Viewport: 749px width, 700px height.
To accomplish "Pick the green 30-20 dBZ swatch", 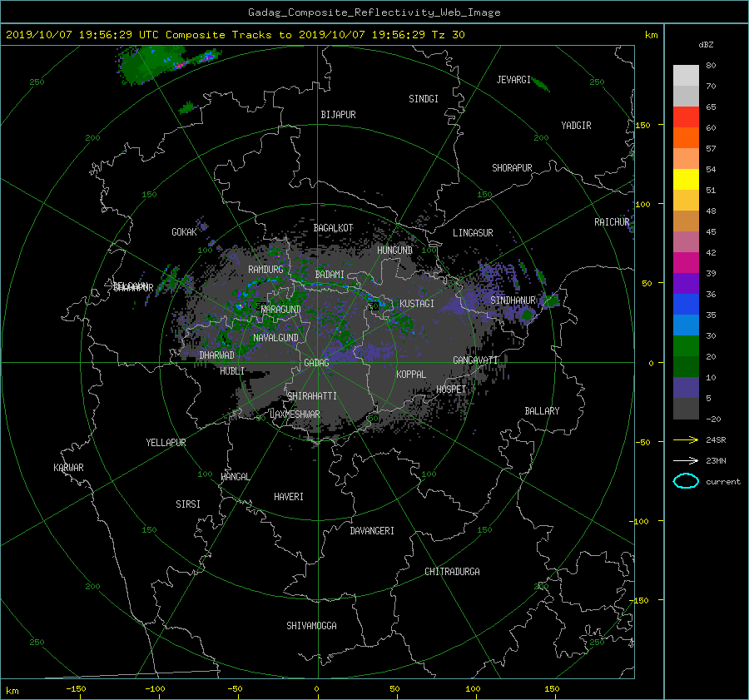I will point(686,345).
